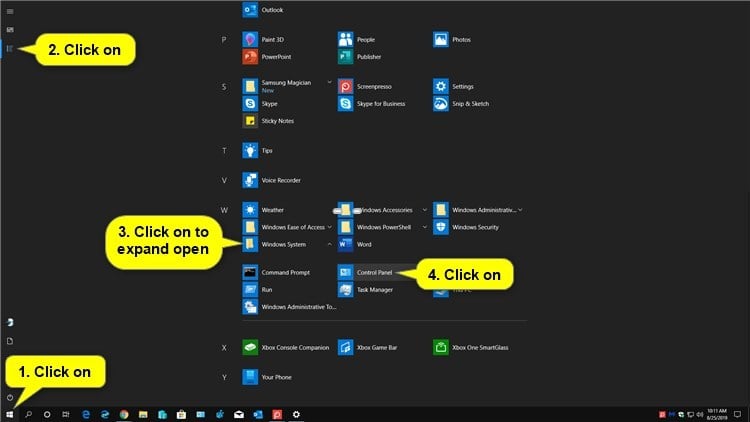Open Xbox One SmartGlass
Image resolution: width=750 pixels, height=422 pixels.
click(x=471, y=347)
